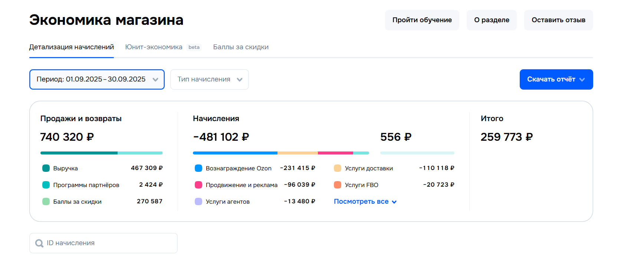Click the teal Выручка legend marker

pyautogui.click(x=46, y=168)
